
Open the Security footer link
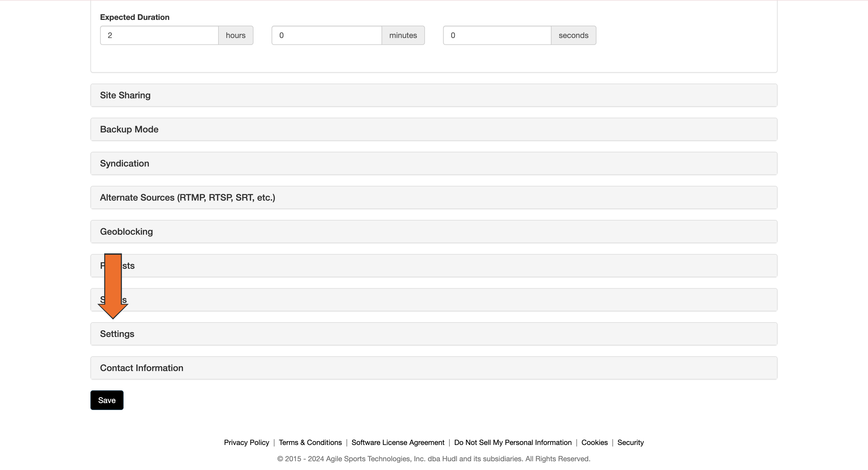tap(630, 442)
